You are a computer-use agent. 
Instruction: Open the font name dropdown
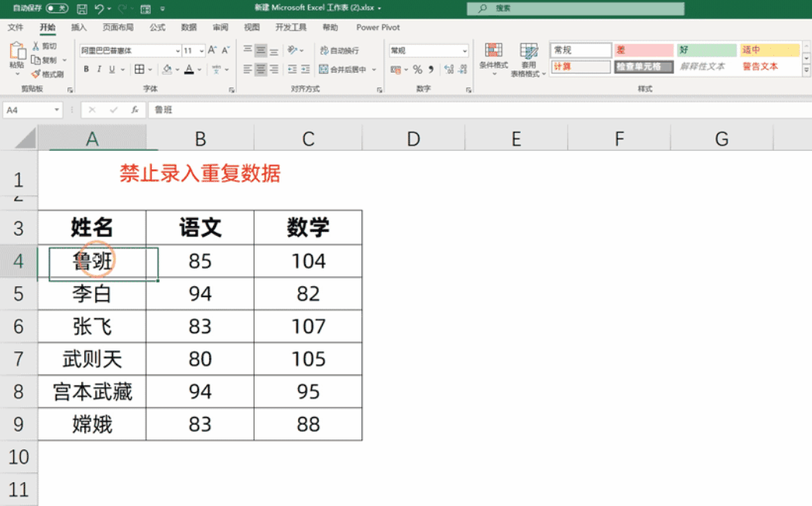pyautogui.click(x=176, y=50)
